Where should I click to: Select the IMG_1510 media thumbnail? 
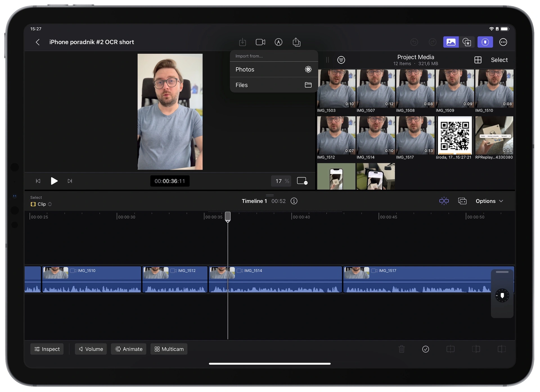pyautogui.click(x=494, y=89)
